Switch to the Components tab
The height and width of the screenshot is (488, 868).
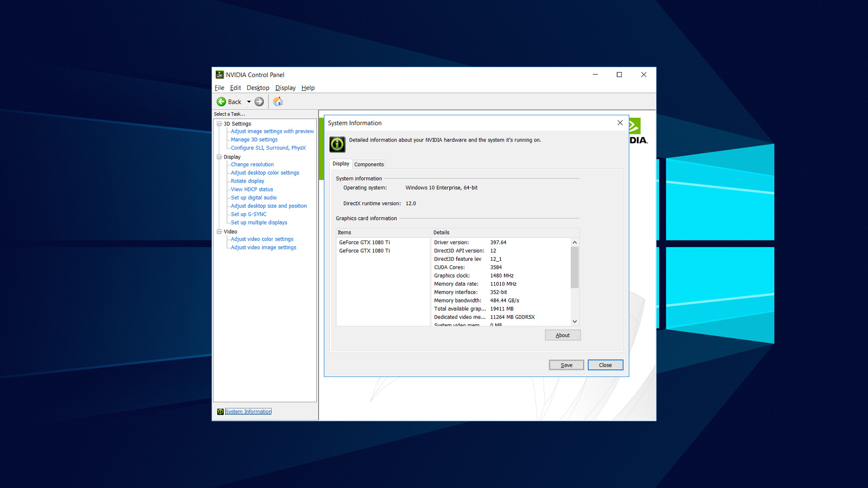pos(369,164)
